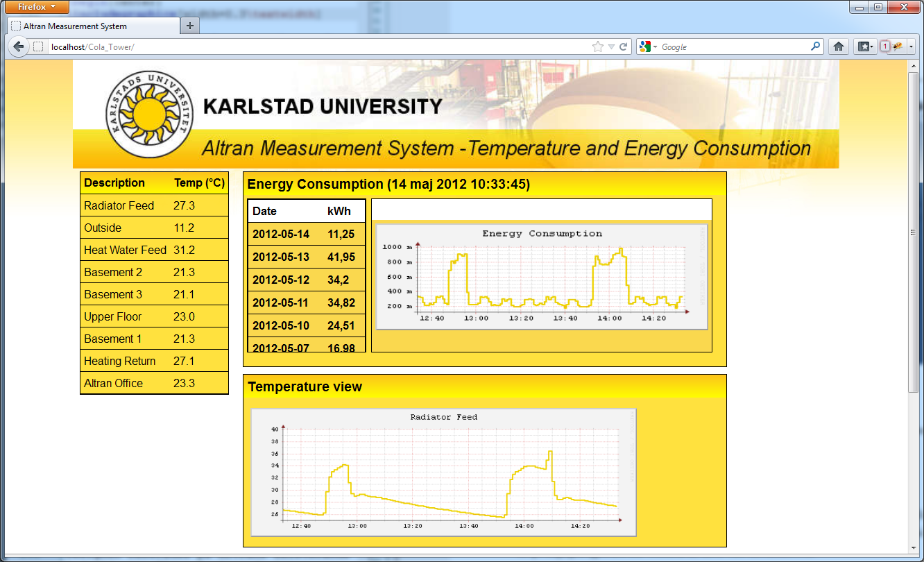Click the 2012-05-13 energy row
Viewport: 924px width, 562px height.
pos(307,257)
